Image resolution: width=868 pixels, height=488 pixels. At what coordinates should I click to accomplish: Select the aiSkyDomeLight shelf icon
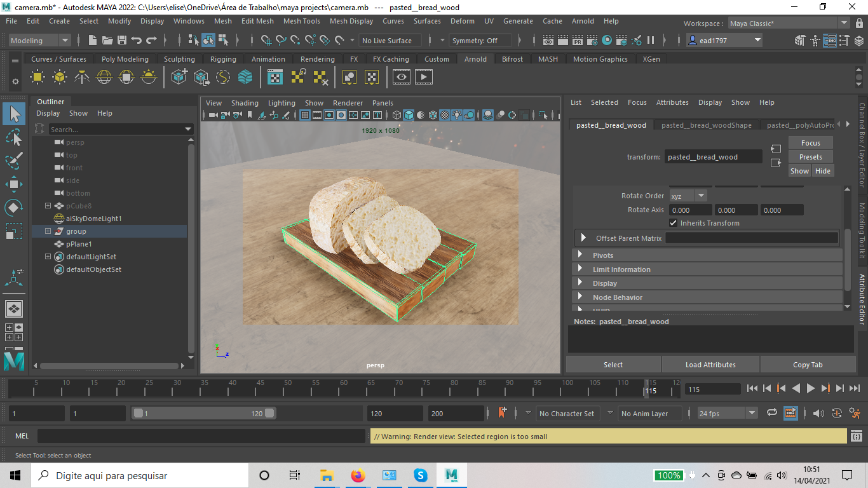104,76
